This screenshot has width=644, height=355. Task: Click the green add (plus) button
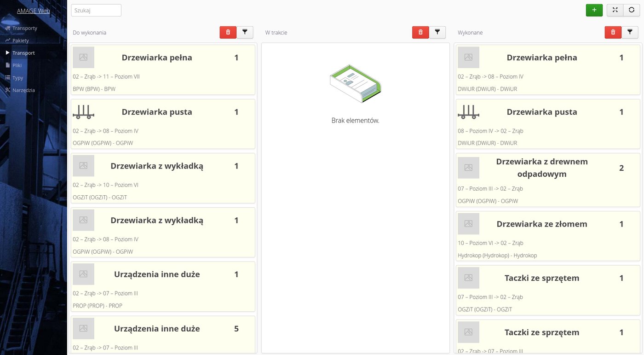594,10
